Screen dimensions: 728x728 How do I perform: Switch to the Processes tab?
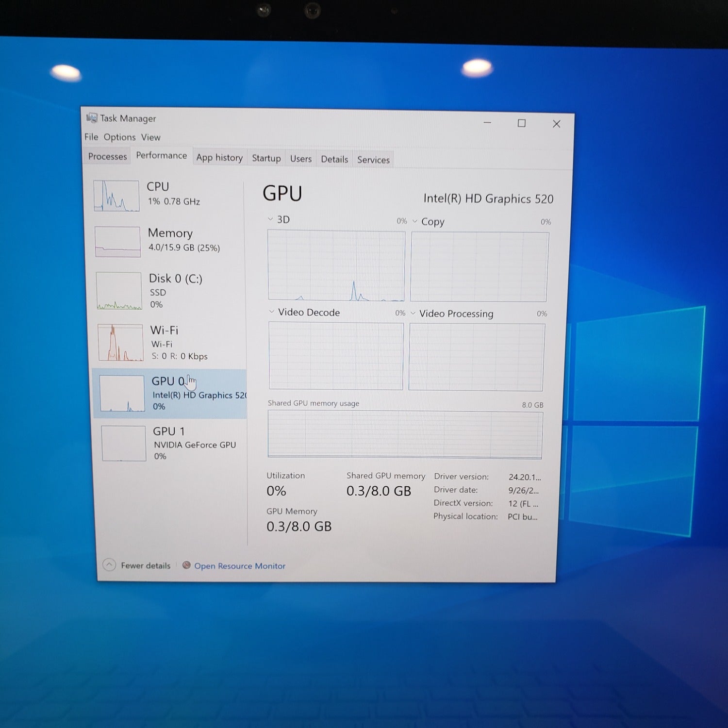click(x=107, y=156)
